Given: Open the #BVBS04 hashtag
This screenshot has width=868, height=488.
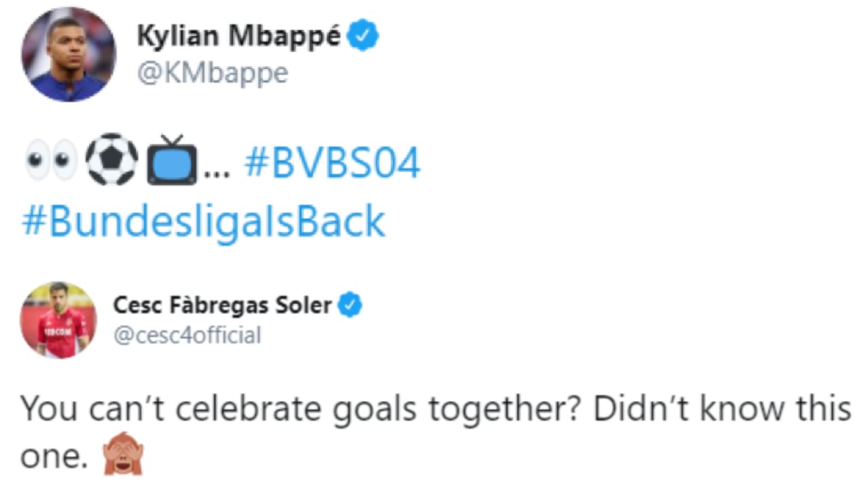Looking at the screenshot, I should pyautogui.click(x=332, y=164).
